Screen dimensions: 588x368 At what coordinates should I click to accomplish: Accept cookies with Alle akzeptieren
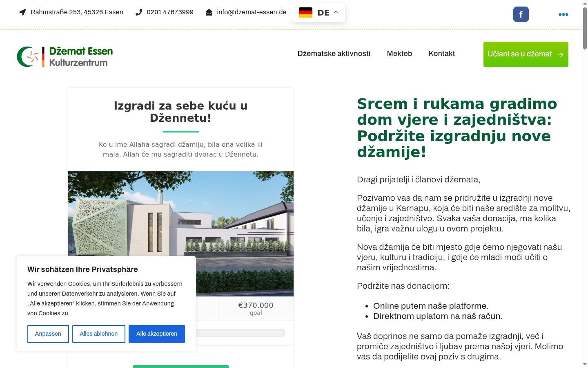157,334
